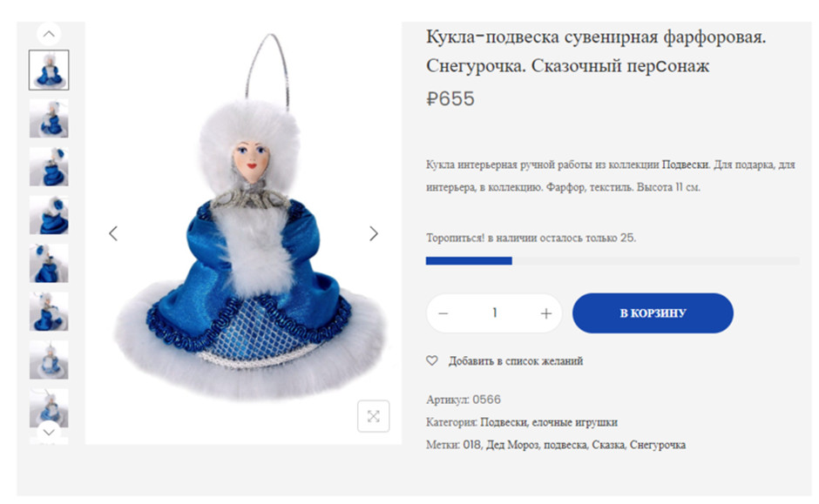Click the blue stock progress bar
The image size is (819, 504).
469,261
